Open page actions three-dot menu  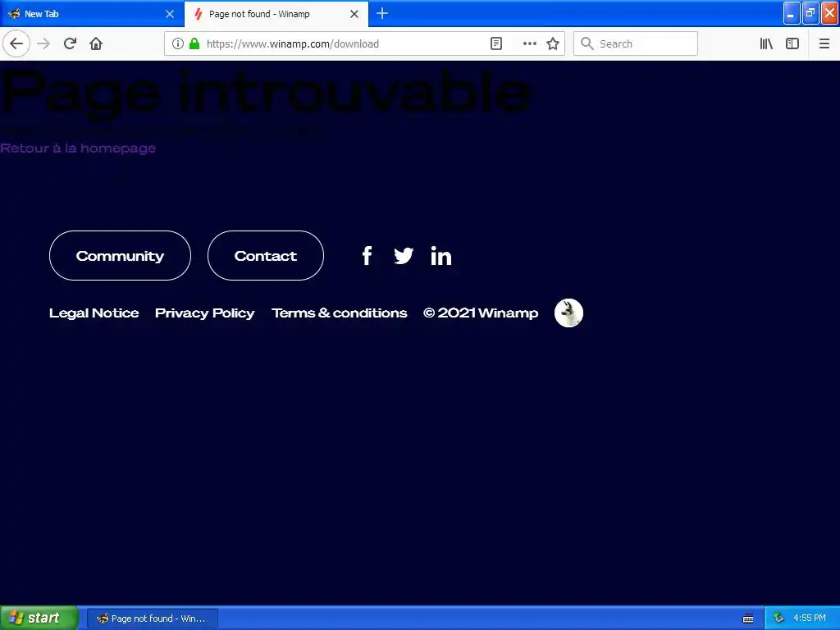tap(529, 43)
